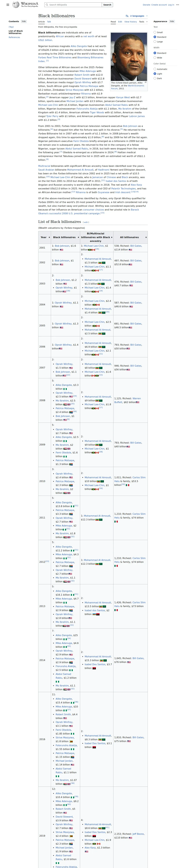Open the consumer choices link
Viewport: 186px width, 868px height.
pos(93,210)
